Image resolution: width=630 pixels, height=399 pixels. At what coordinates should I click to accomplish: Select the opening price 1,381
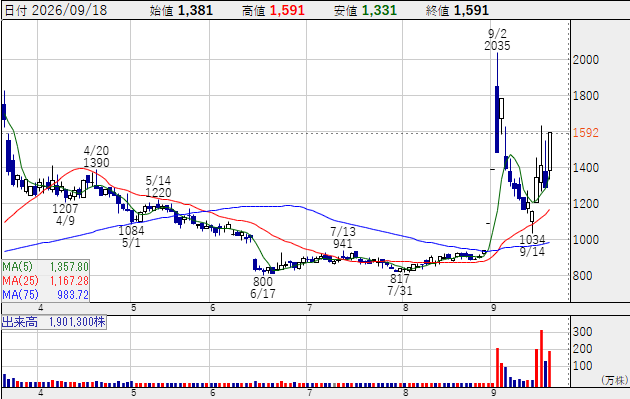pos(195,10)
